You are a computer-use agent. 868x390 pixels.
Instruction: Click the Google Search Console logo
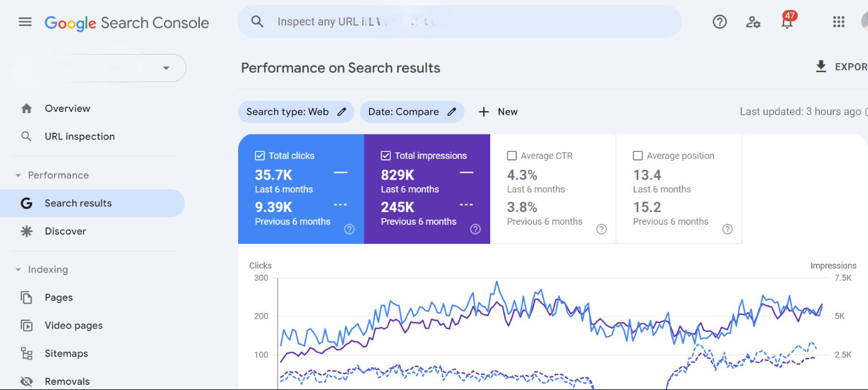click(x=126, y=23)
